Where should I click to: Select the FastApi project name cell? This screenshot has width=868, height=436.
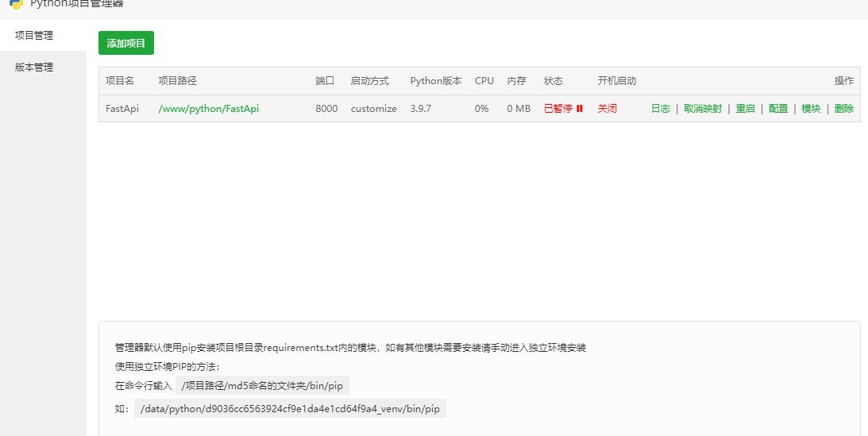pyautogui.click(x=122, y=109)
